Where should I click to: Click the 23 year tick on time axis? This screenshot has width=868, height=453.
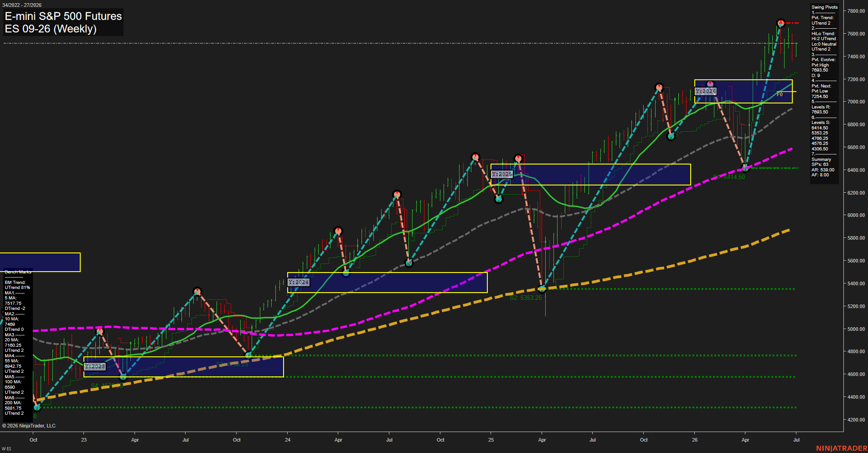pos(84,440)
